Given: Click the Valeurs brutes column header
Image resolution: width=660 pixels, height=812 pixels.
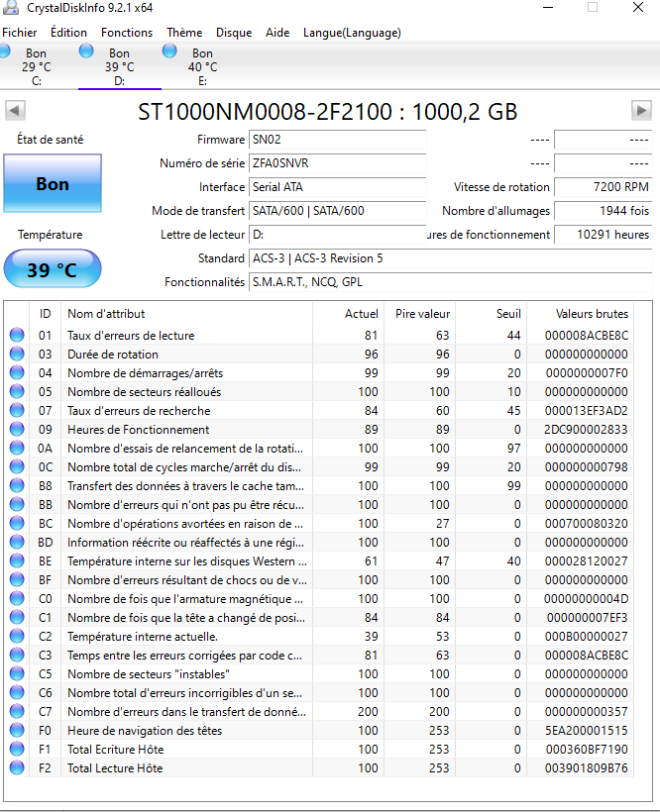Looking at the screenshot, I should coord(580,314).
